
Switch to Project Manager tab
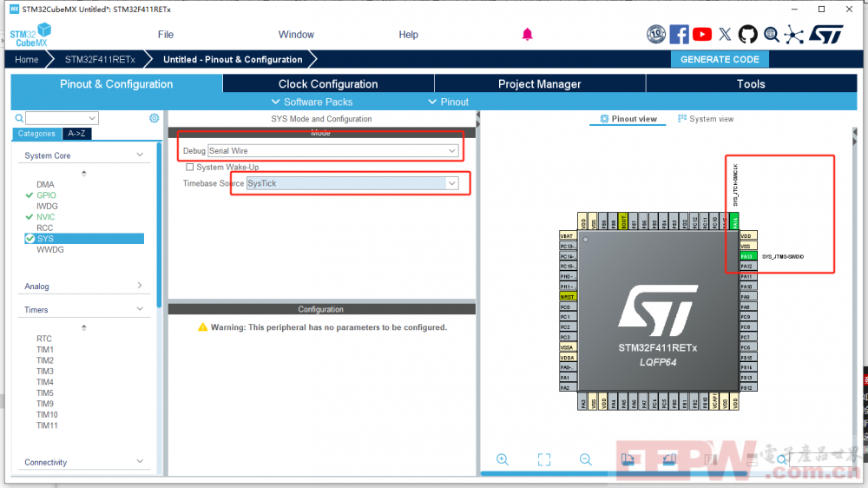(540, 83)
